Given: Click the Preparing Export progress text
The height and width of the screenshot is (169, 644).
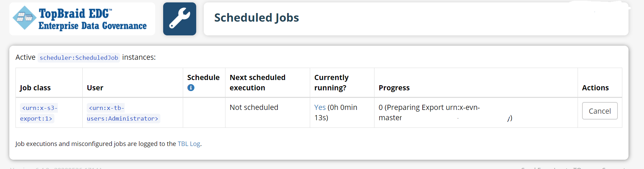Looking at the screenshot, I should point(429,108).
